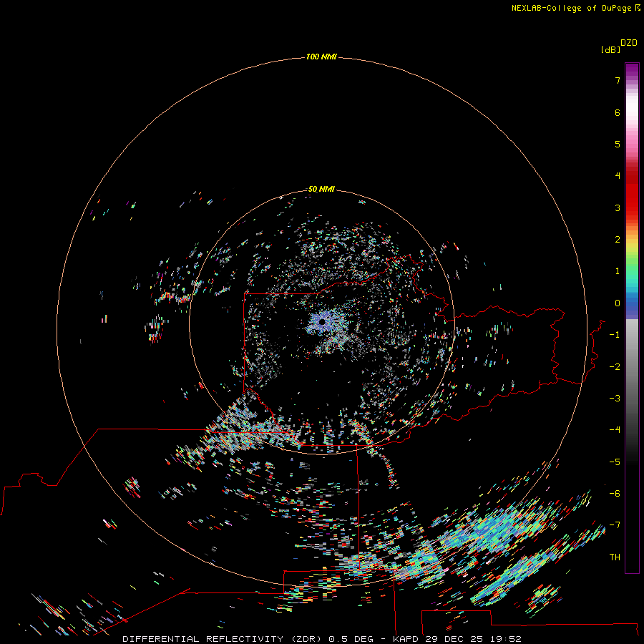
Task: Click the -6 tick label on scale
Action: [615, 494]
